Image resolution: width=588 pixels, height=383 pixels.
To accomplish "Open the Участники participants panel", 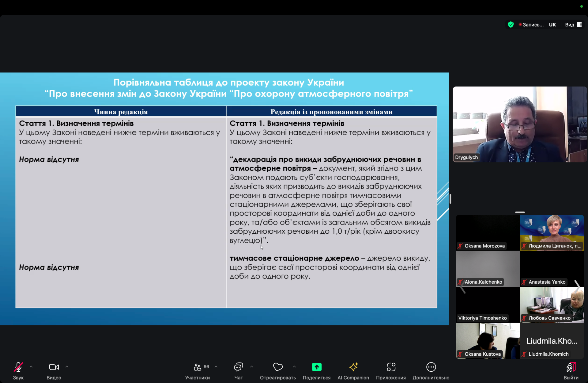I will 198,367.
